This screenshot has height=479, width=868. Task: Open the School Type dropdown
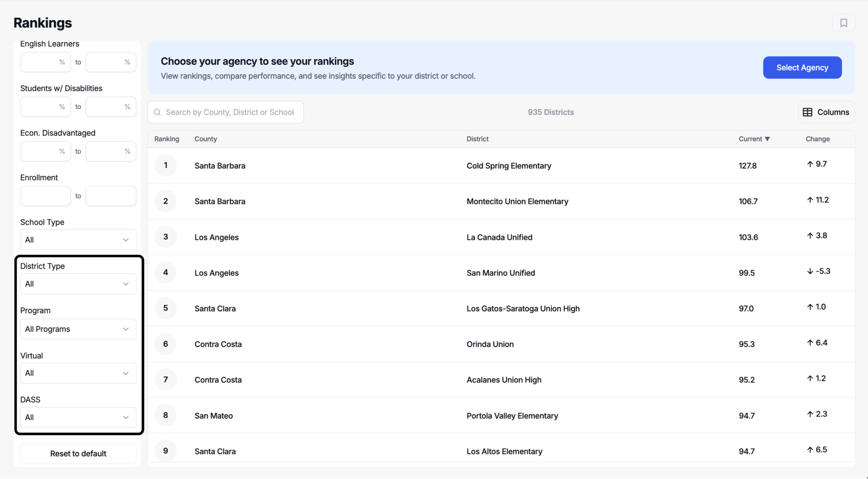(78, 240)
